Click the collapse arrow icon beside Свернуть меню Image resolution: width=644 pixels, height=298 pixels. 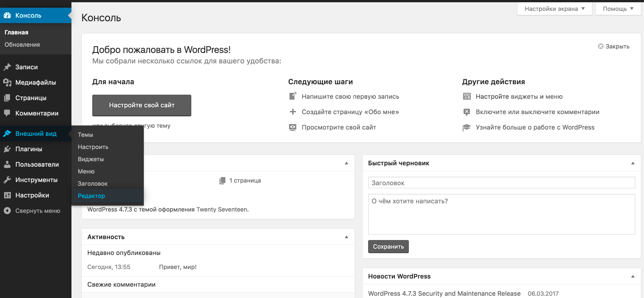pos(7,211)
